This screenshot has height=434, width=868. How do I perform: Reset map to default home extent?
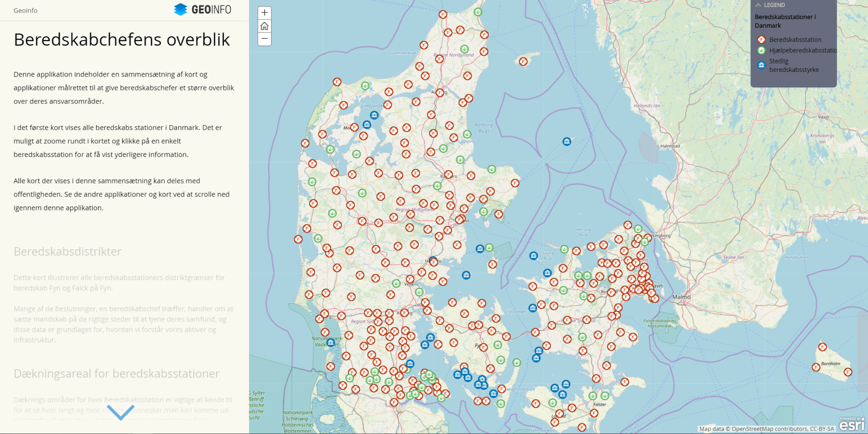pos(264,26)
